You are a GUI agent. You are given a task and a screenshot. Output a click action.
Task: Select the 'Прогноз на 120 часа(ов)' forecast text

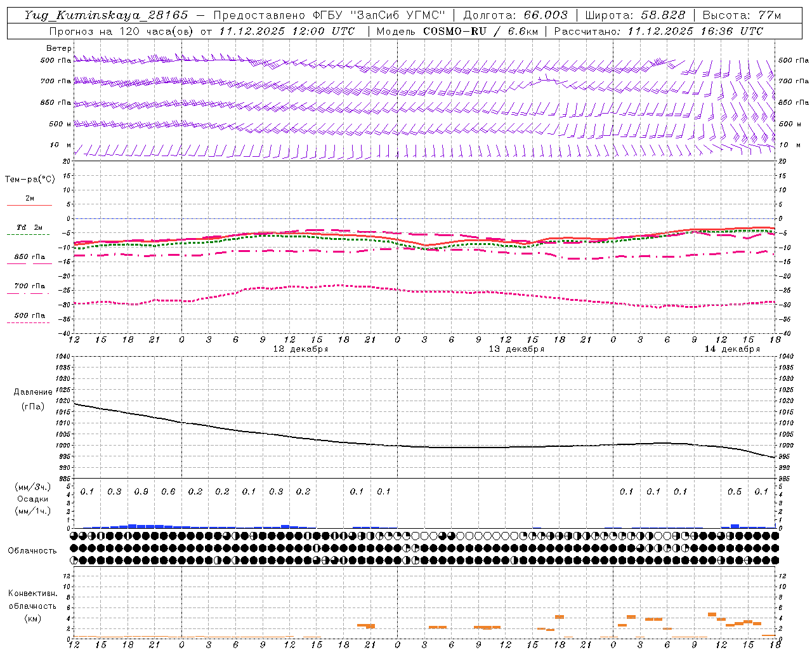coord(122,31)
